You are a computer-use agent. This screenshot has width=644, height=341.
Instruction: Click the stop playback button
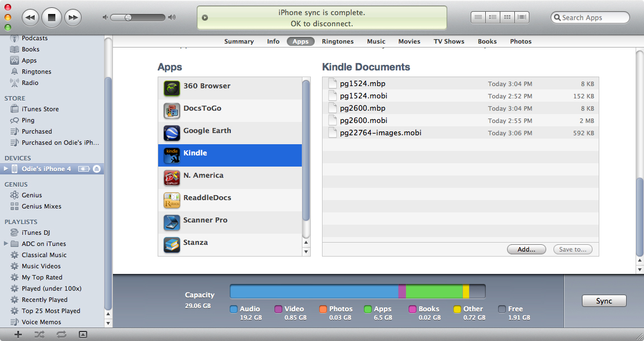point(51,17)
